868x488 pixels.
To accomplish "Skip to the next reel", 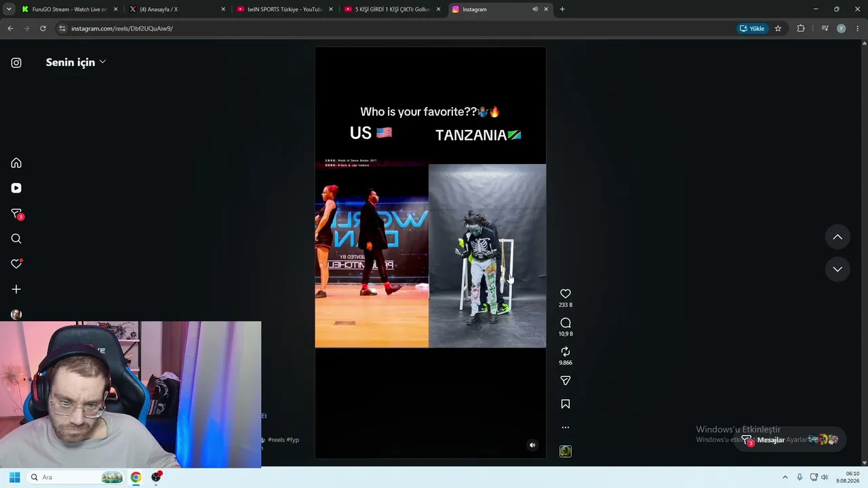I will pos(837,269).
